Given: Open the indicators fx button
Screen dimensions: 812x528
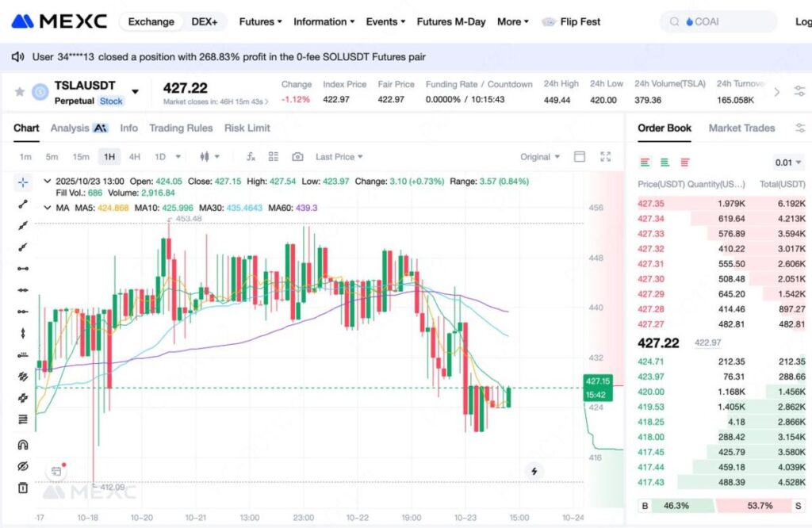Looking at the screenshot, I should (x=251, y=157).
